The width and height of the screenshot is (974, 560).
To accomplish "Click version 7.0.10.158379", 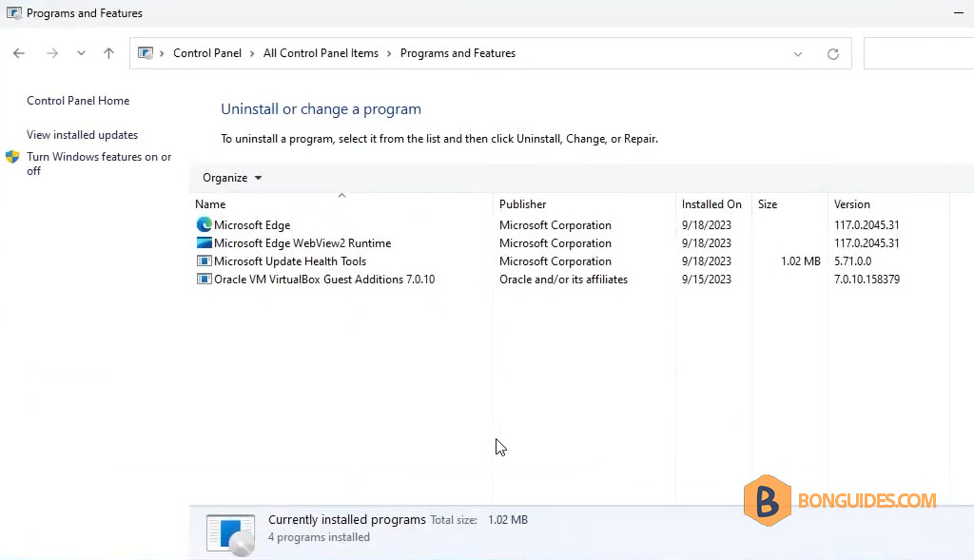I will click(867, 280).
